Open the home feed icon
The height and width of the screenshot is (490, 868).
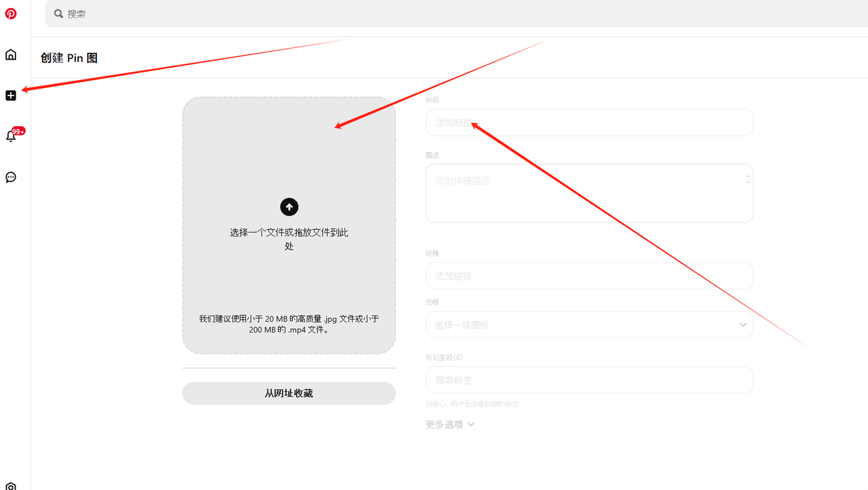tap(11, 55)
